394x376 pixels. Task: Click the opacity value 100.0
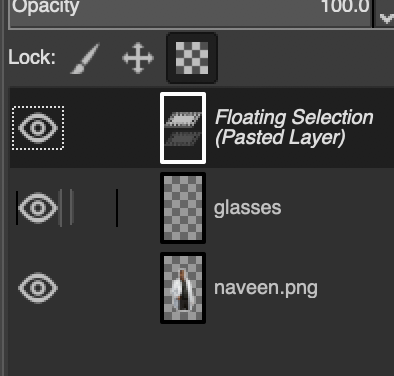[345, 7]
